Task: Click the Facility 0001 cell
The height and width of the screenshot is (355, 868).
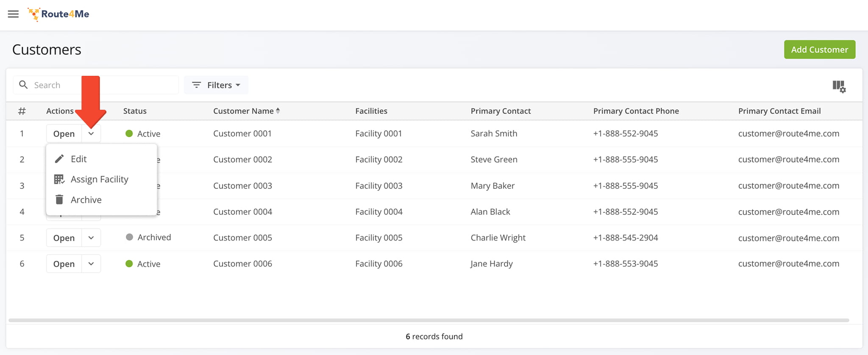Action: (378, 133)
